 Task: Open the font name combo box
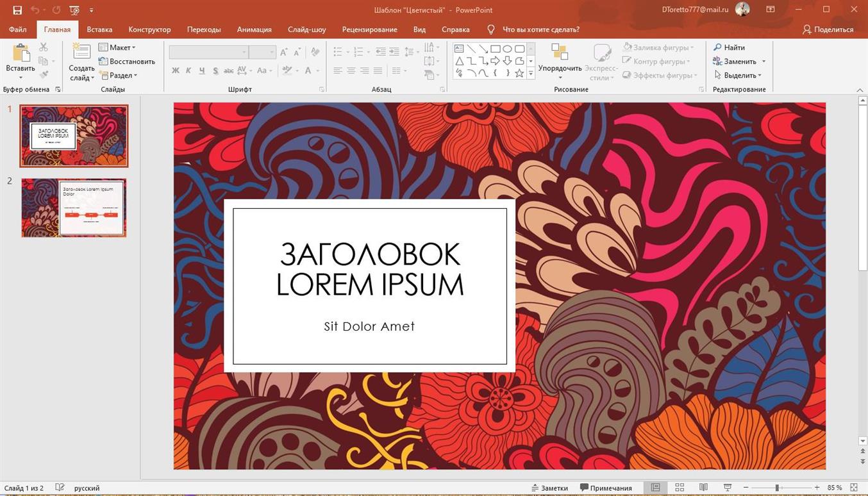[209, 52]
